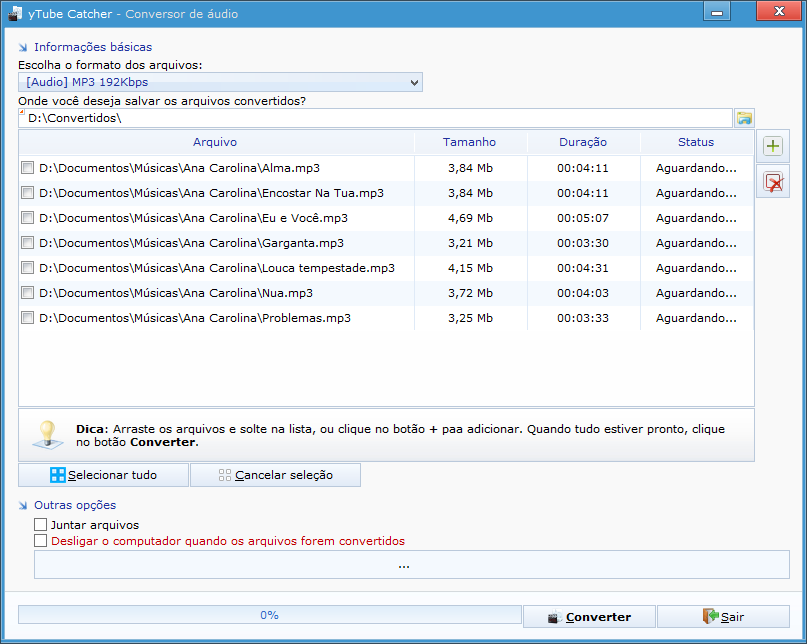Click Aguardando status of Alma.mp3
This screenshot has height=644, width=807.
click(696, 168)
